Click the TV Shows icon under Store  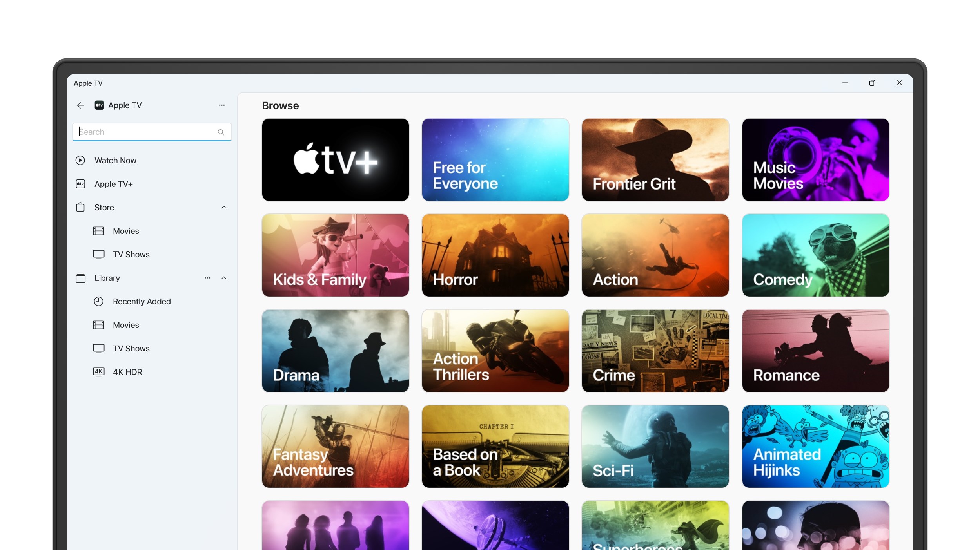[98, 254]
